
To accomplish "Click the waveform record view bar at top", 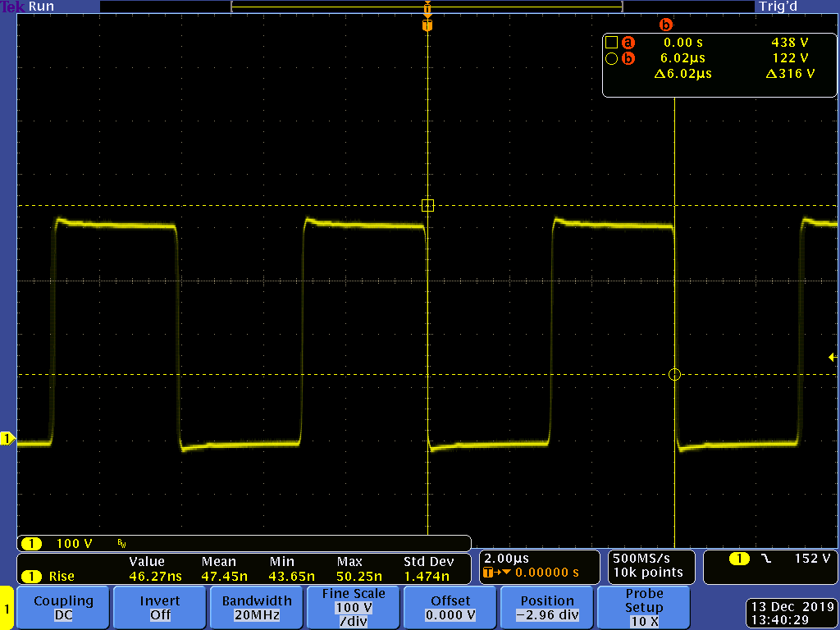I will point(427,7).
